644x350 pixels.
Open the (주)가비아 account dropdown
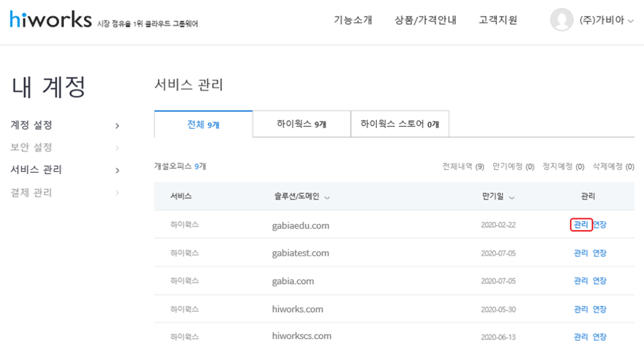coord(606,21)
